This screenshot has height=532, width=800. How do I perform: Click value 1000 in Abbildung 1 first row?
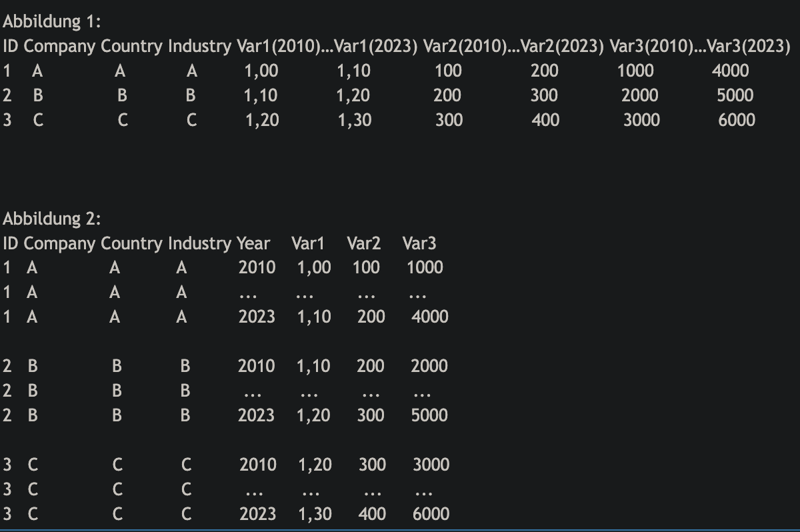click(x=635, y=71)
